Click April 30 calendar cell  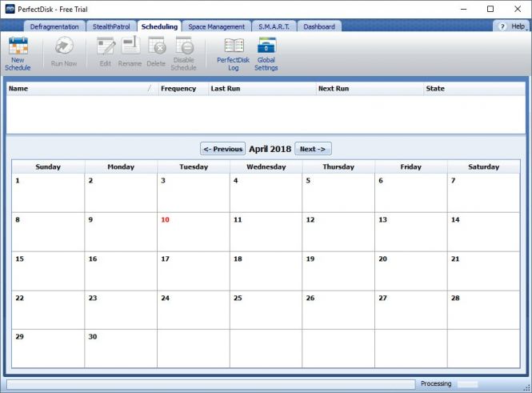pos(121,348)
